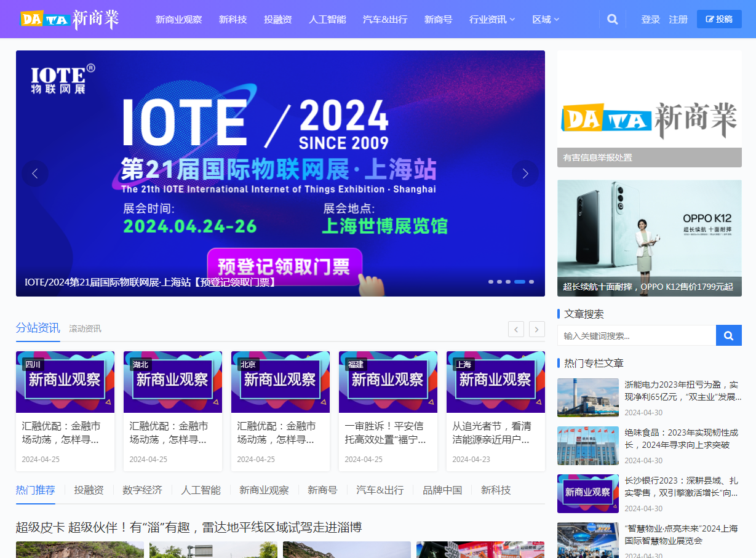Click the 绝味食品 article thumbnail
The width and height of the screenshot is (756, 558).
[x=588, y=445]
